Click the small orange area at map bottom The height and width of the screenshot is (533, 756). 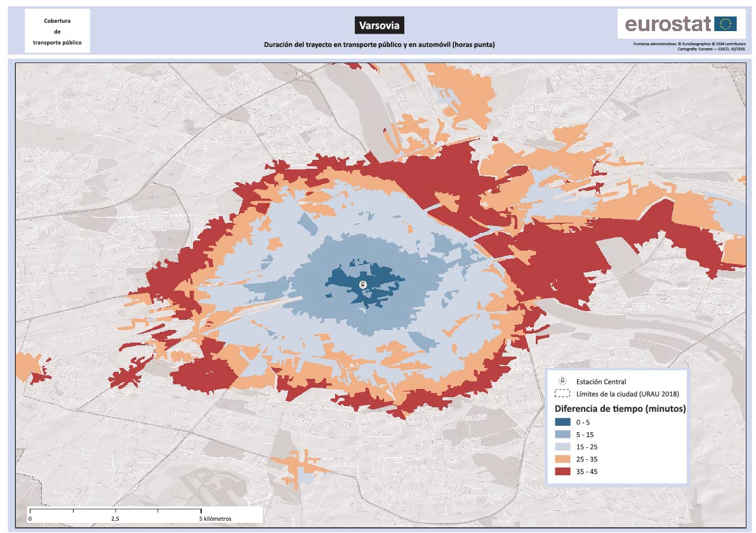[297, 466]
